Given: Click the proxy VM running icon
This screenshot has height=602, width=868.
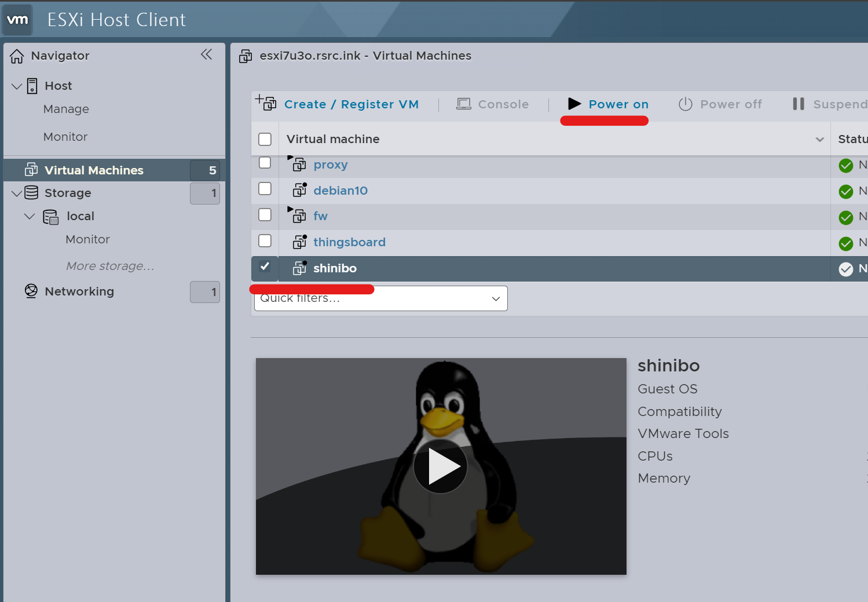Looking at the screenshot, I should (x=297, y=164).
